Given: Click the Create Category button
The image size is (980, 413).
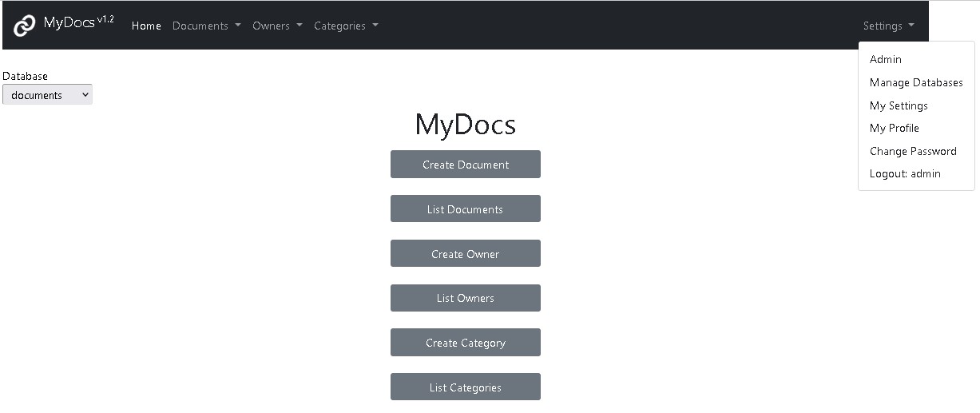Looking at the screenshot, I should [466, 343].
